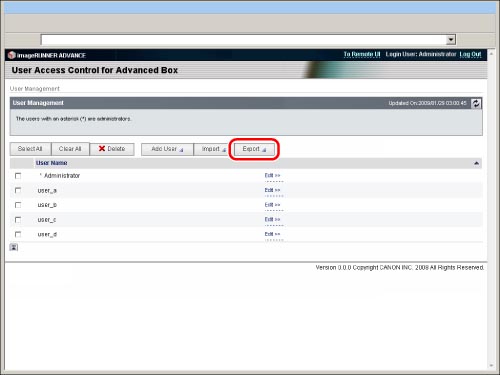This screenshot has height=375, width=500.
Task: Open the To Remote UI link
Action: pyautogui.click(x=362, y=54)
